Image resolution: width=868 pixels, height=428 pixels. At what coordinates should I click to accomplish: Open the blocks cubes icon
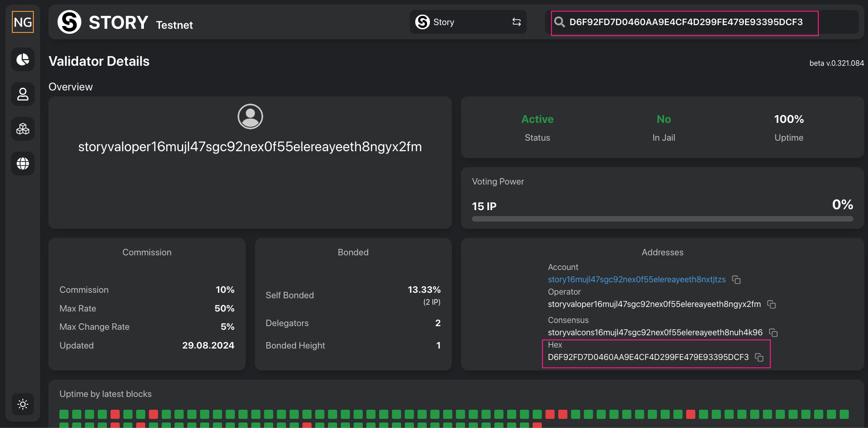pyautogui.click(x=23, y=129)
